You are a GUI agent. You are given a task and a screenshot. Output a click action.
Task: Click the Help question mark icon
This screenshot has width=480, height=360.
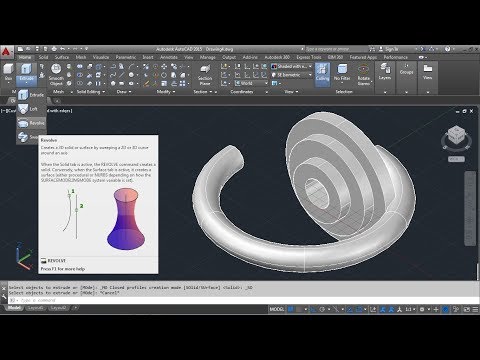coord(448,49)
